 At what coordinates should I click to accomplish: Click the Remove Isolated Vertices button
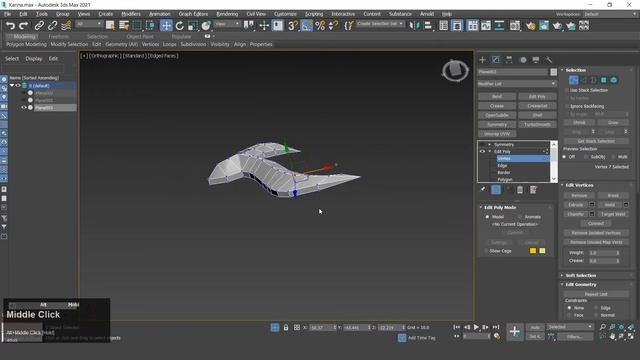pyautogui.click(x=596, y=233)
